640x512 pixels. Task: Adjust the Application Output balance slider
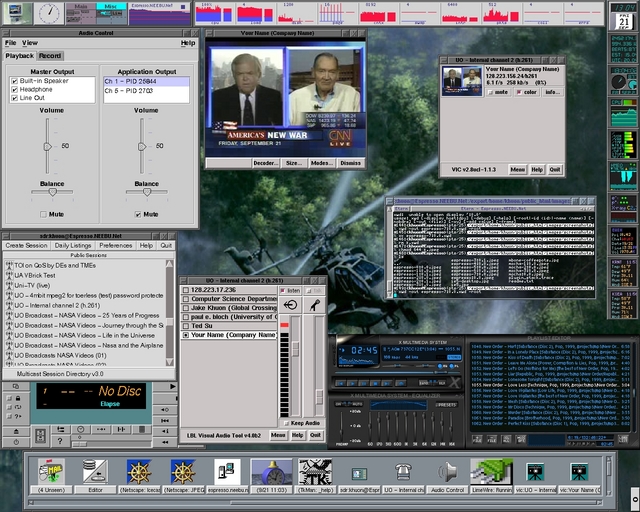[x=147, y=192]
